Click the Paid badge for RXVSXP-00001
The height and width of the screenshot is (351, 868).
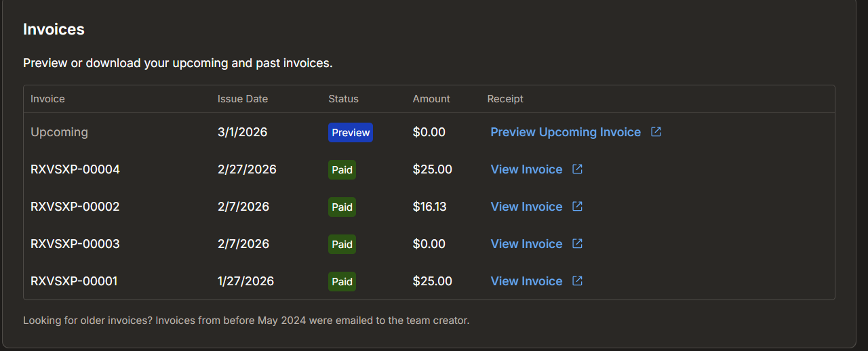[342, 282]
